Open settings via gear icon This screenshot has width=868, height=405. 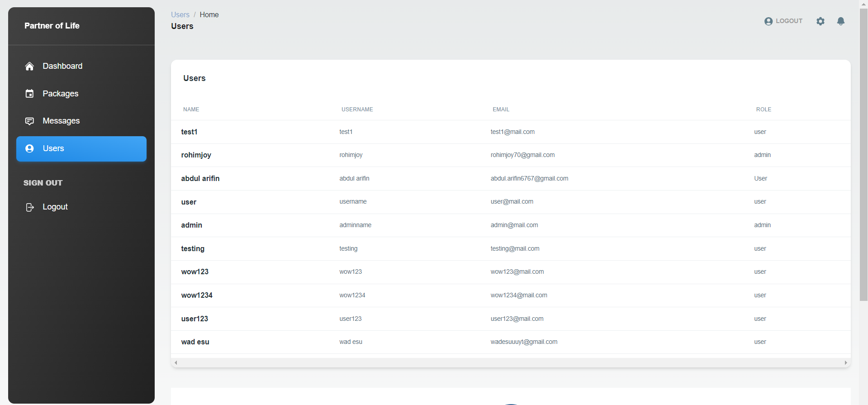coord(821,21)
